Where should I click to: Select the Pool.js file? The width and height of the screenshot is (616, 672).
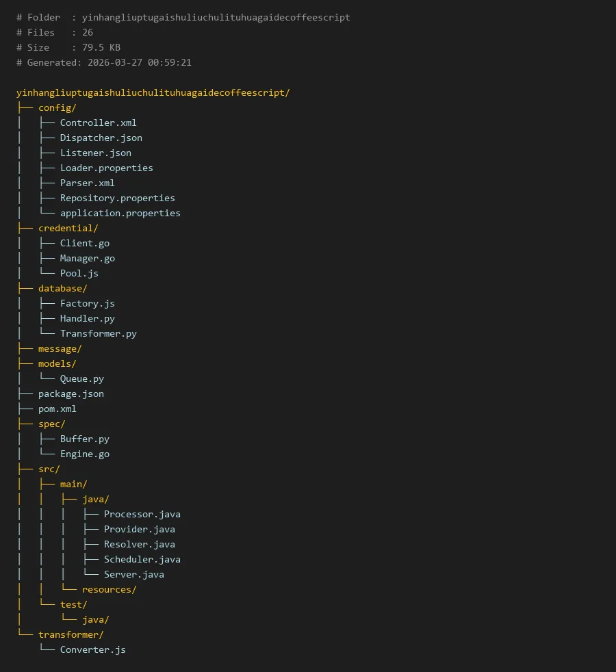coord(79,273)
